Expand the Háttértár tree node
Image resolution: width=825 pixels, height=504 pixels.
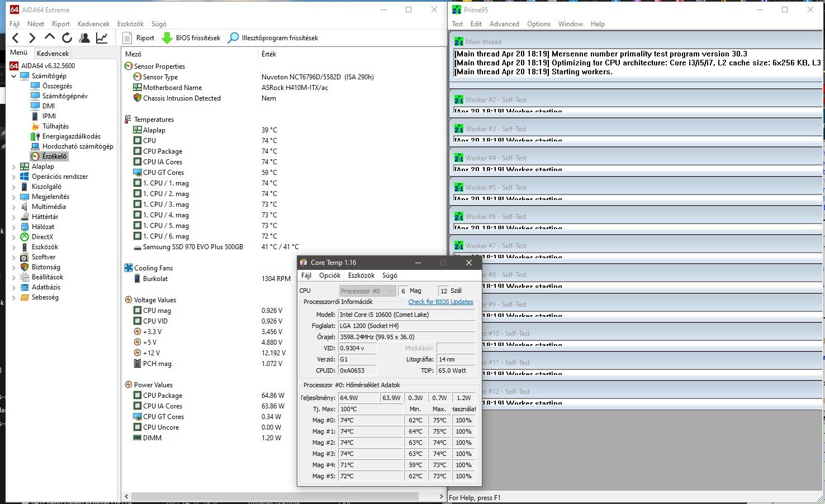14,217
